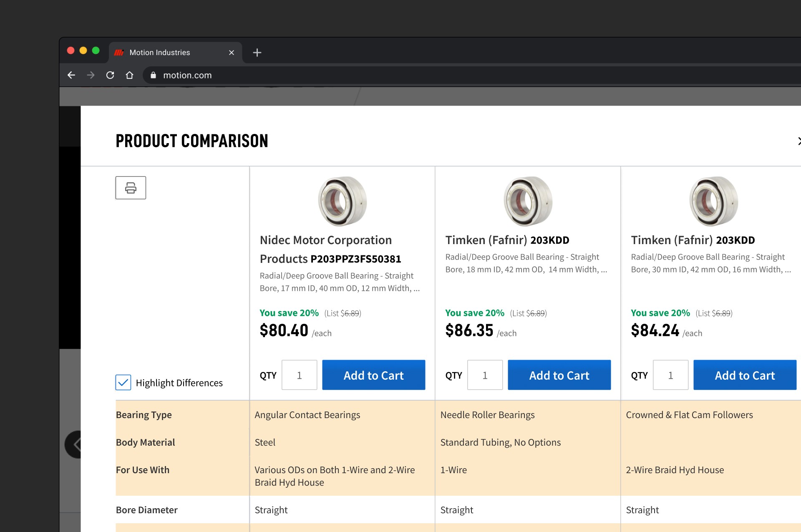This screenshot has height=532, width=801.
Task: Click "You save 20%" above the $80.40 price
Action: click(289, 313)
